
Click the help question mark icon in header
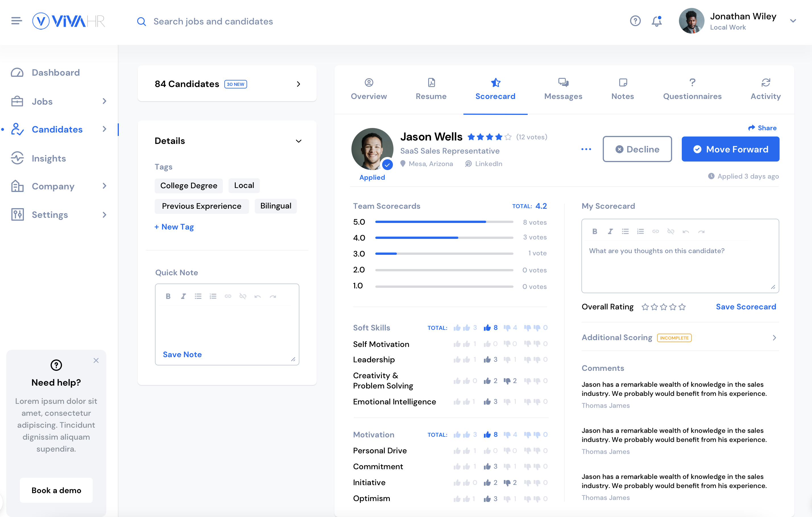click(x=635, y=21)
